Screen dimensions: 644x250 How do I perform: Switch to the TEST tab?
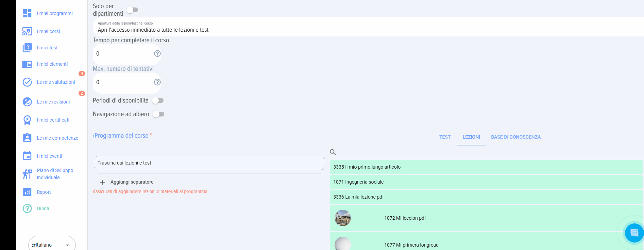[445, 137]
